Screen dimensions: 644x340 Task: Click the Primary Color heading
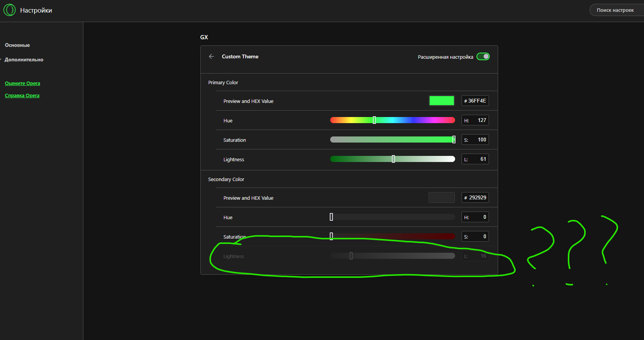coord(223,82)
